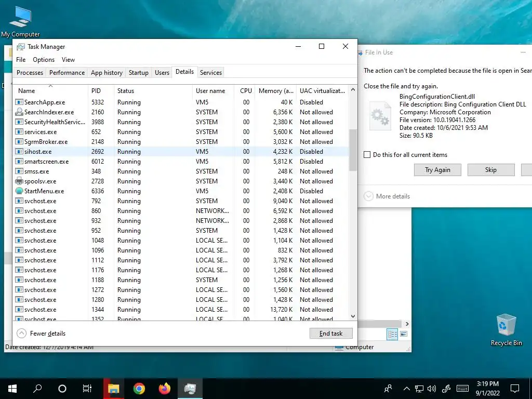
Task: Open the notification Action Center icon
Action: 515,389
